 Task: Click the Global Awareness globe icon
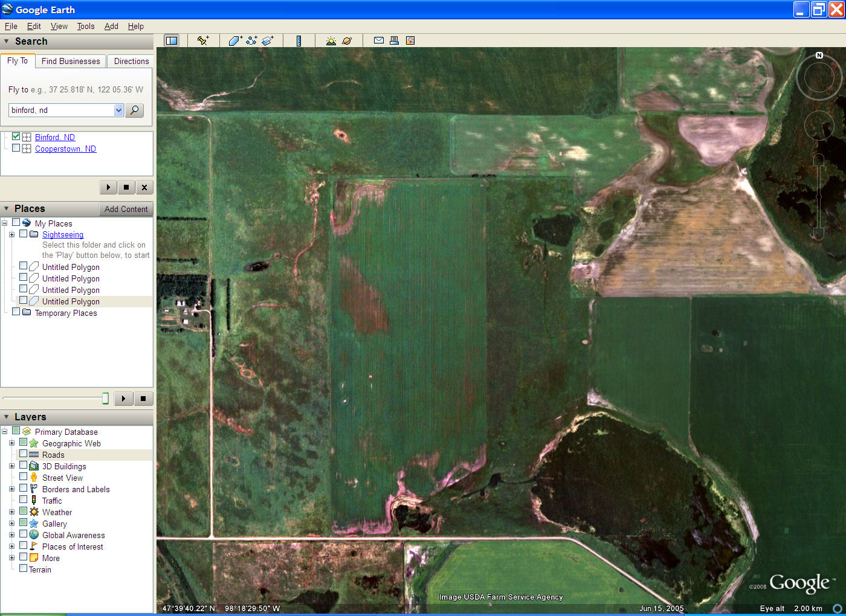(34, 535)
